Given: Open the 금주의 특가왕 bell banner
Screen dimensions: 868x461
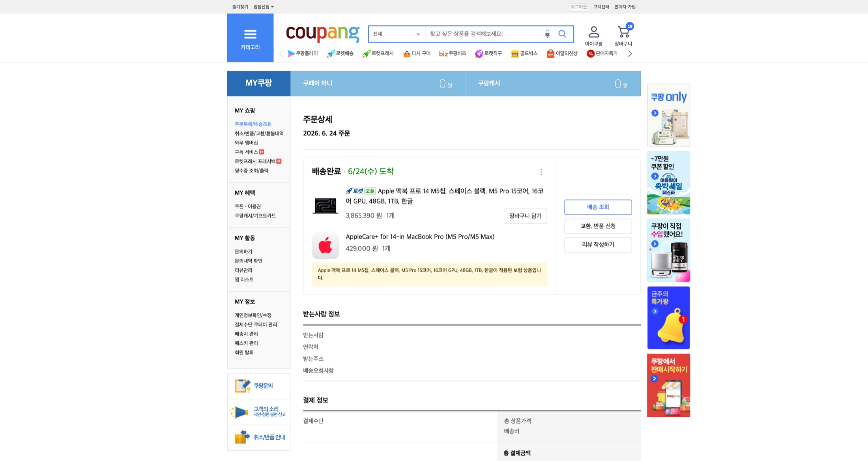Looking at the screenshot, I should point(668,318).
